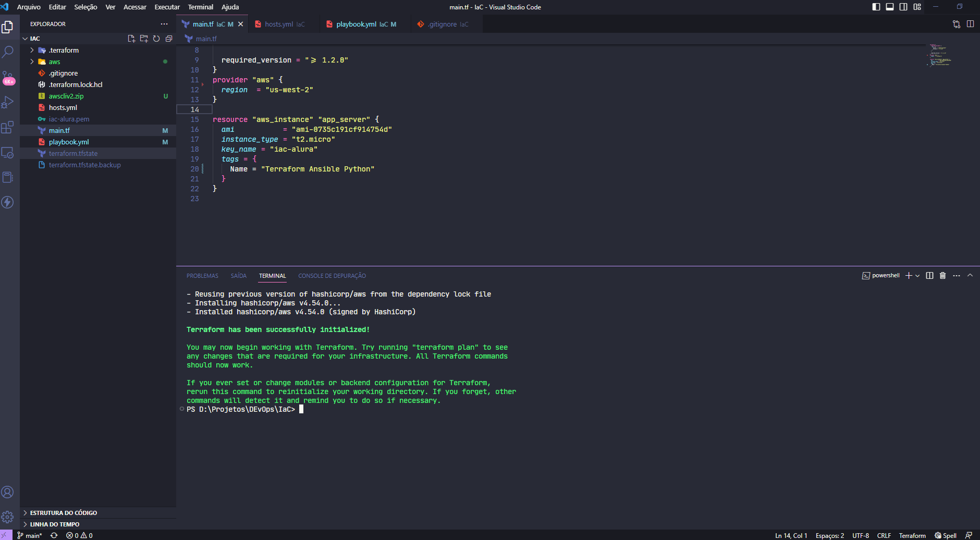
Task: Click Spell checker status item
Action: tap(946, 535)
